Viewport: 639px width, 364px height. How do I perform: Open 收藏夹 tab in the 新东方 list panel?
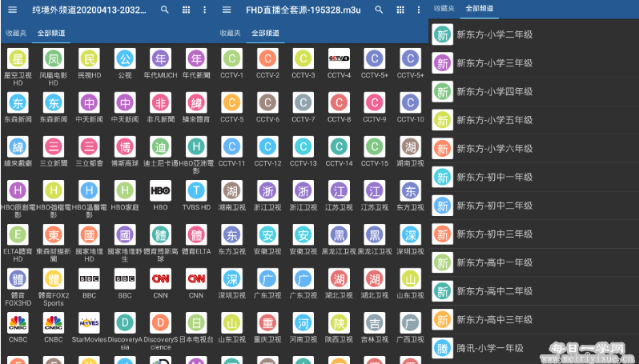coord(444,8)
